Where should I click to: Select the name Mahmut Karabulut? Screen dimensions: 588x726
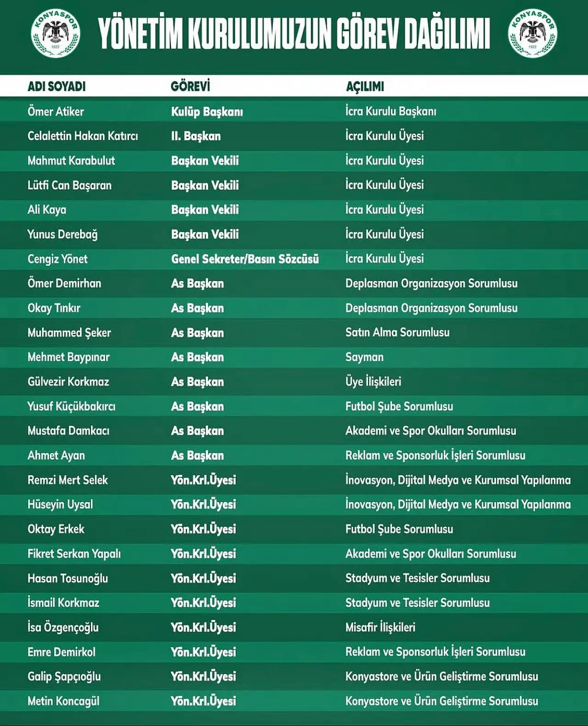coord(71,160)
